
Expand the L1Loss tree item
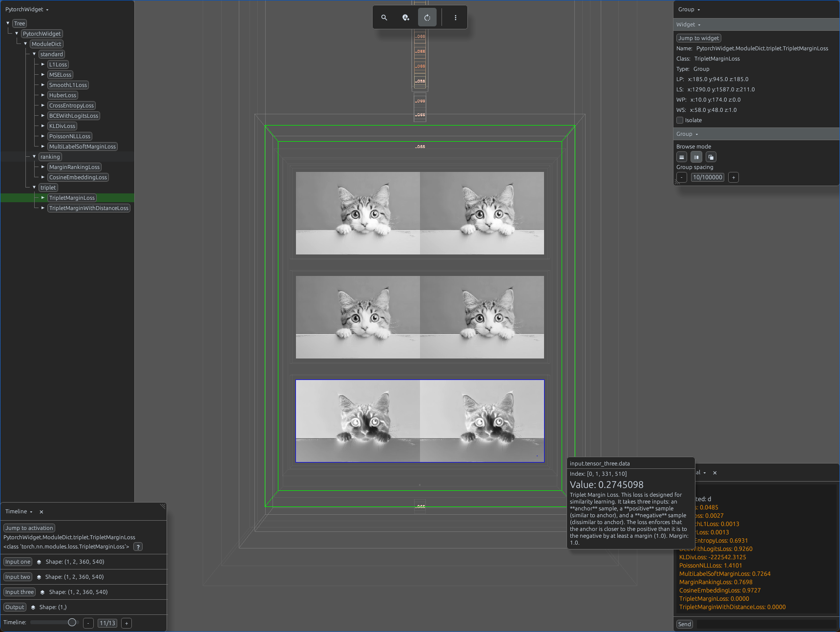tap(43, 64)
